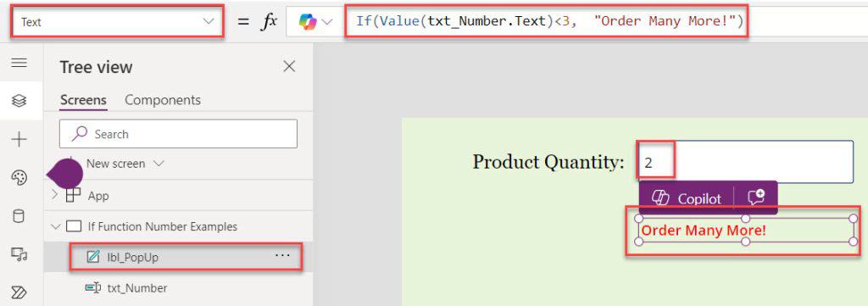Open the Media icon in rail
Viewport: 868px width, 306px height.
[19, 254]
